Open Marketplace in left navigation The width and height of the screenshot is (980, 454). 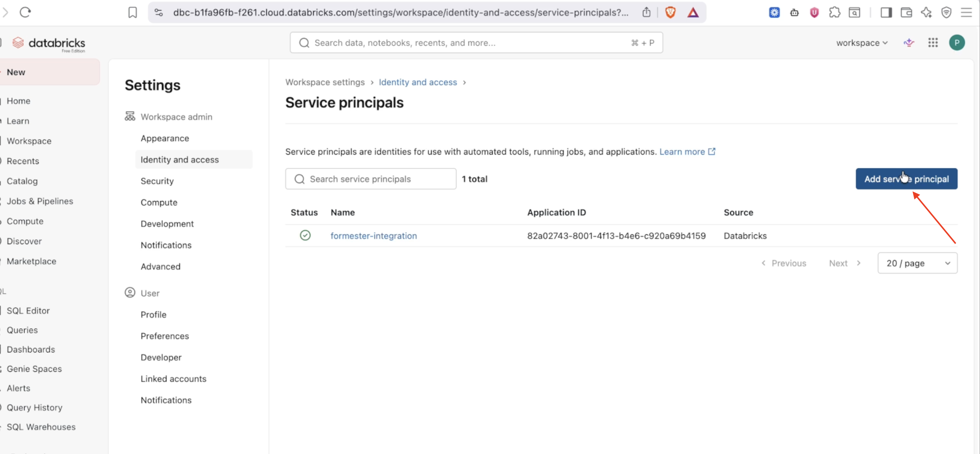pyautogui.click(x=31, y=261)
